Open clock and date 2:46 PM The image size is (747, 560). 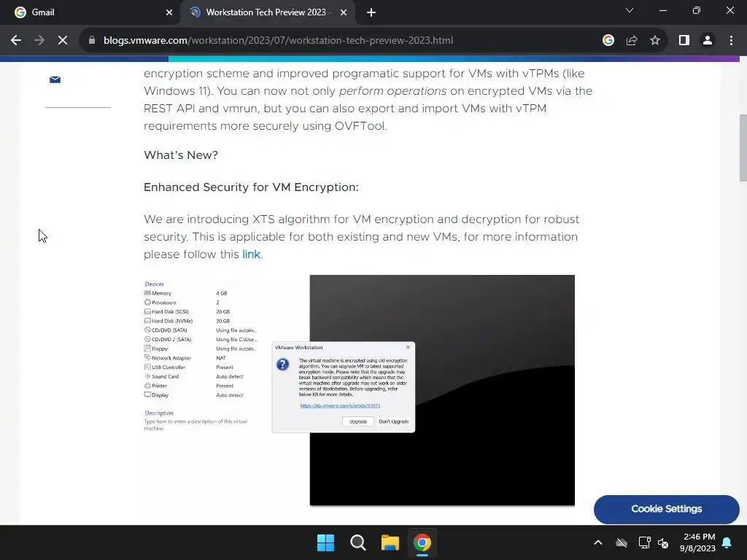coord(697,542)
